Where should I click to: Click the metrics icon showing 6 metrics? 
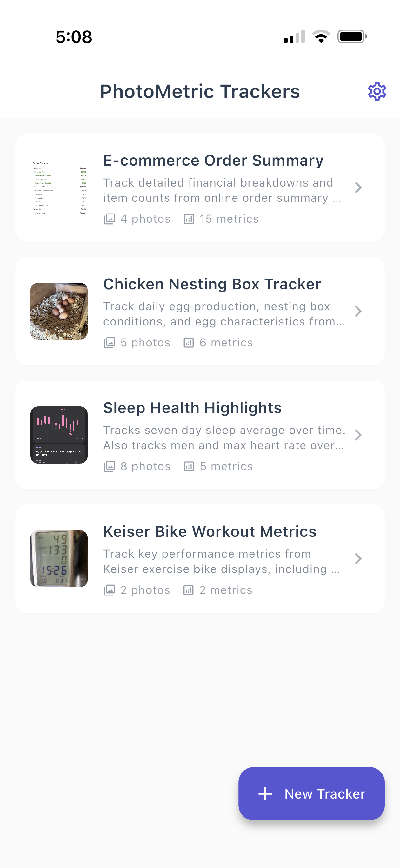(189, 342)
